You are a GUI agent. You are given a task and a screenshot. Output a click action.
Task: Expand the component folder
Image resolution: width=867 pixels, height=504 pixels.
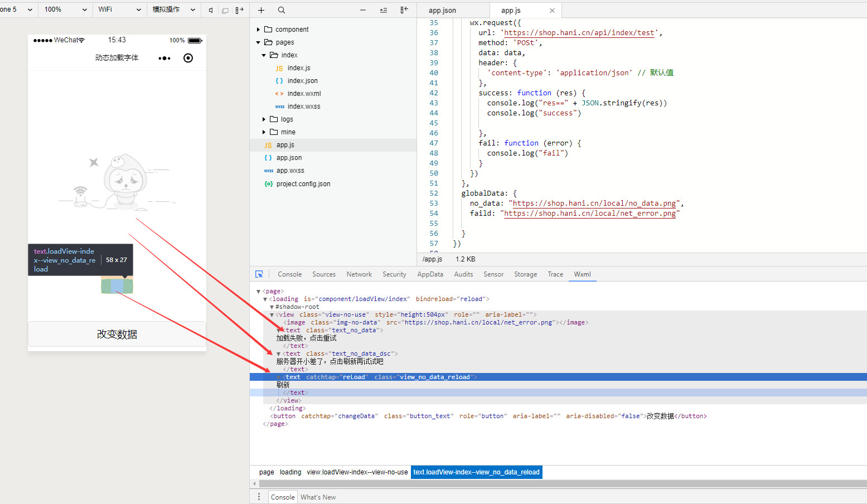tap(292, 30)
